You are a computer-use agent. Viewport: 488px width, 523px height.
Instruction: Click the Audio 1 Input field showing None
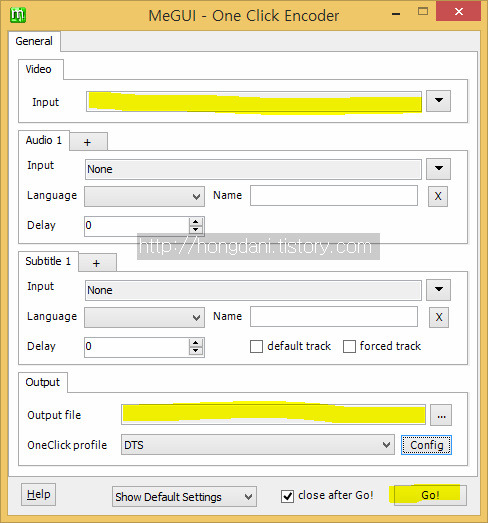(x=253, y=169)
